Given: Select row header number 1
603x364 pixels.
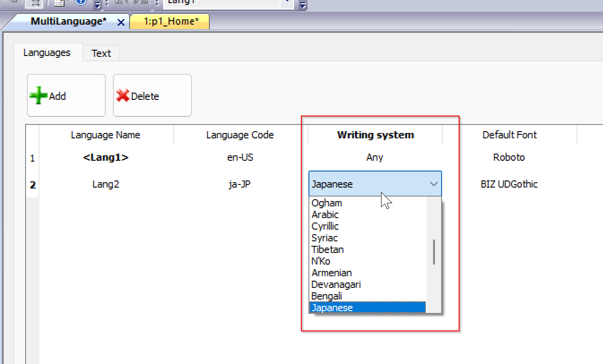Looking at the screenshot, I should click(x=32, y=158).
